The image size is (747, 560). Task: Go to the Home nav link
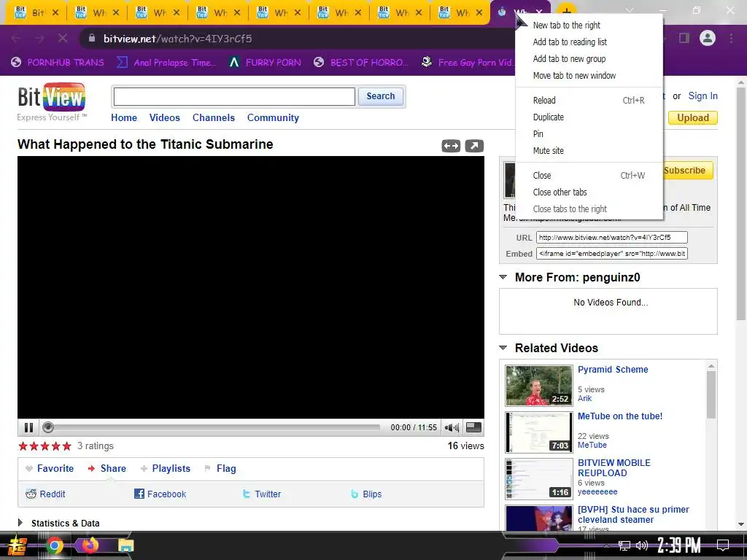(x=124, y=117)
